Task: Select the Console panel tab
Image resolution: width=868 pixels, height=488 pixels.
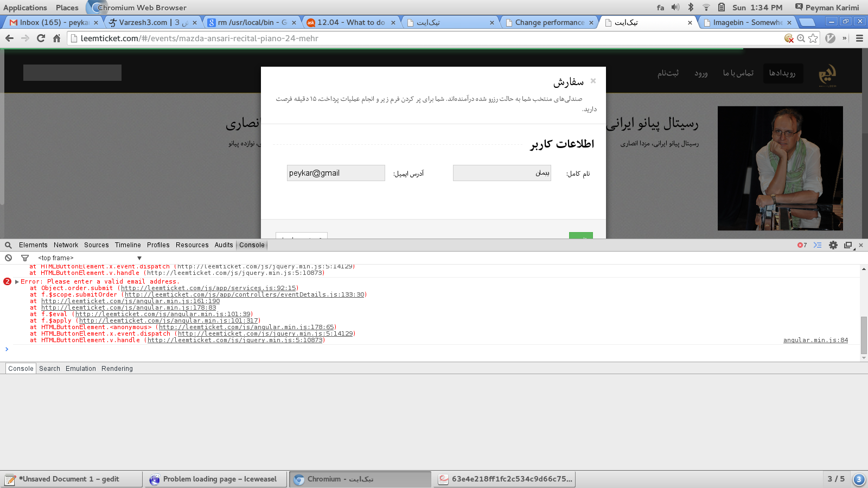Action: (x=252, y=245)
